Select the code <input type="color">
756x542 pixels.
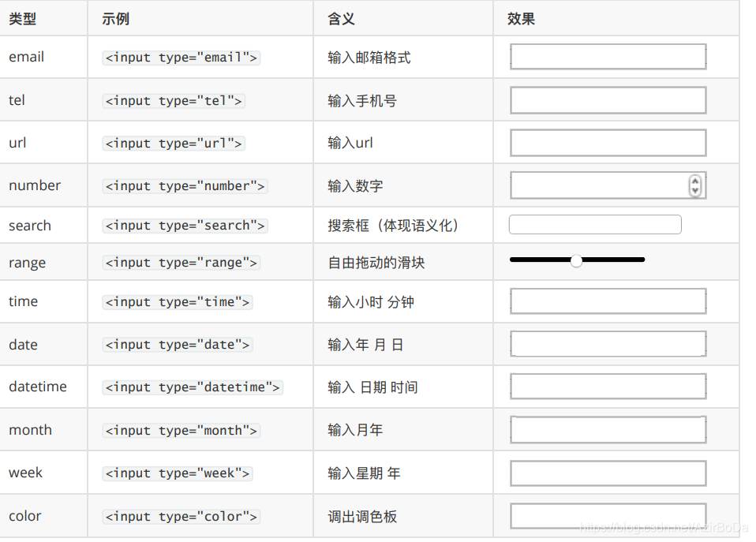click(182, 517)
